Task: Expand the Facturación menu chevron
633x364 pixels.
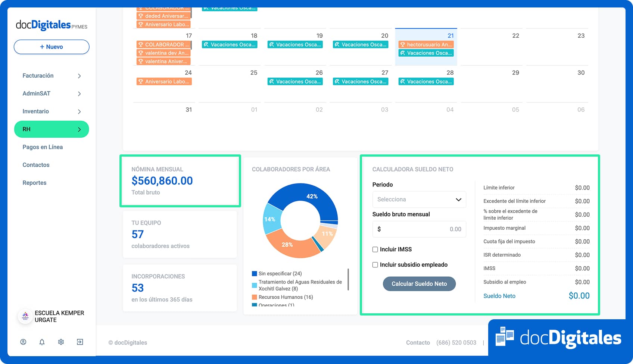Action: tap(79, 76)
